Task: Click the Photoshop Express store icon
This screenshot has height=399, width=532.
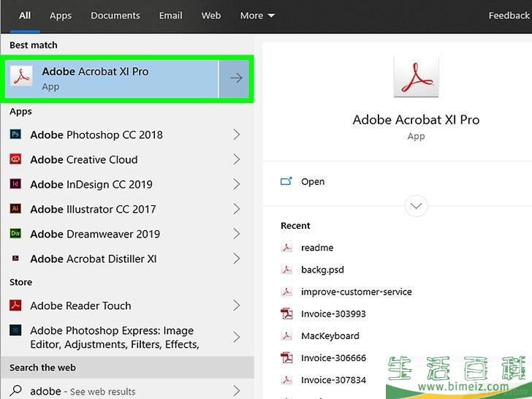Action: (x=15, y=330)
